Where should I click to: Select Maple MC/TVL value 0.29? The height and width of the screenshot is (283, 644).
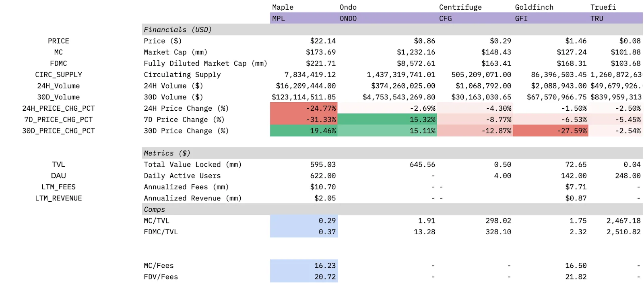point(304,221)
